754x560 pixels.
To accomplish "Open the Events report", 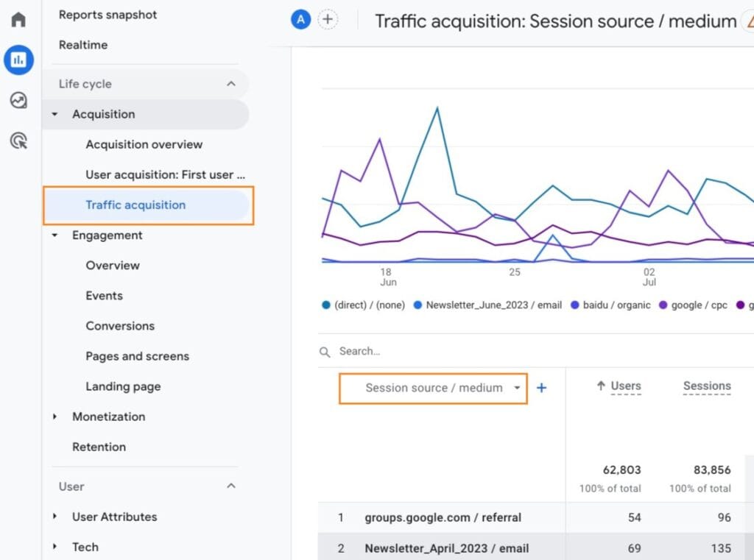I will tap(105, 296).
